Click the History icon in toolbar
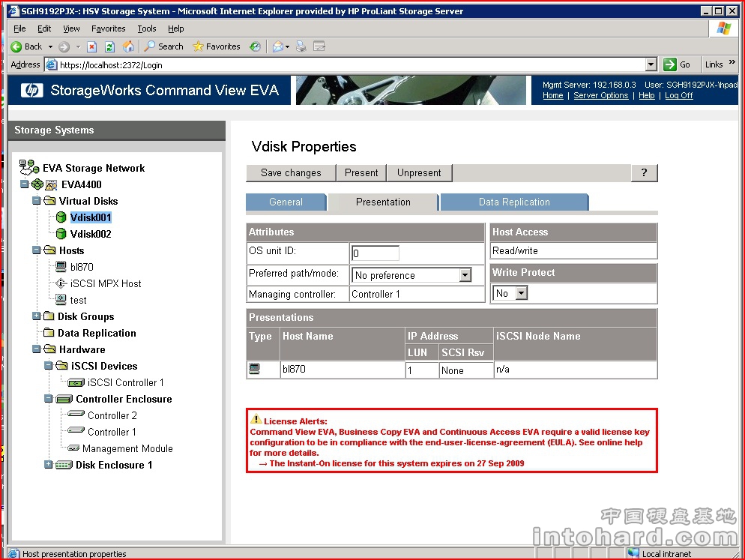Screen dimensions: 745x560 click(255, 46)
